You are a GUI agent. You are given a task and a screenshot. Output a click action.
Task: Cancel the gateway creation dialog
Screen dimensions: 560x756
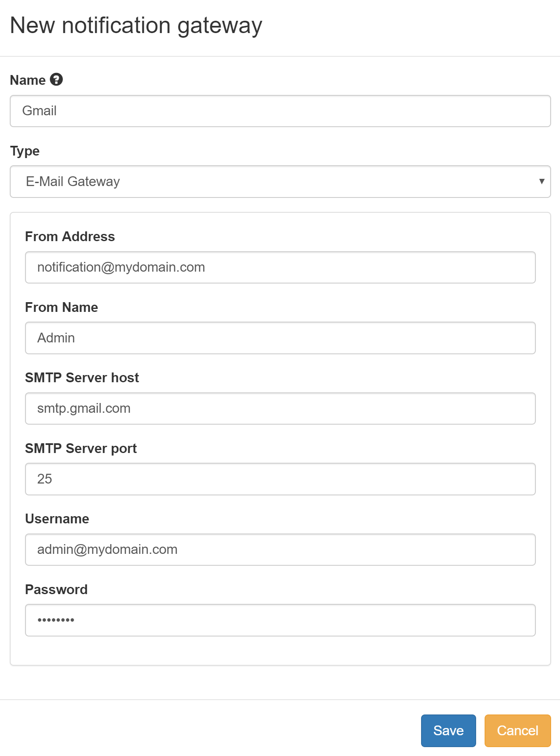pos(518,731)
